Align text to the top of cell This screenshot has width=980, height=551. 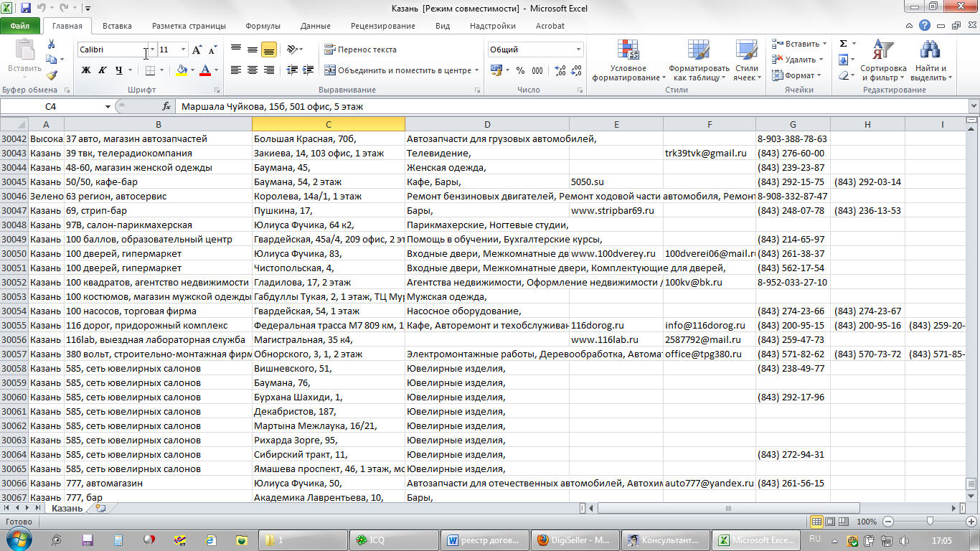[236, 50]
